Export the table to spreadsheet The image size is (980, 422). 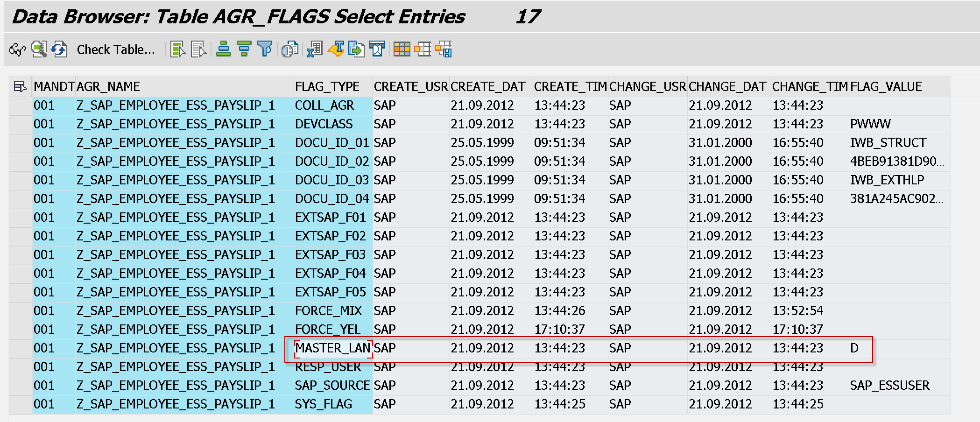315,49
